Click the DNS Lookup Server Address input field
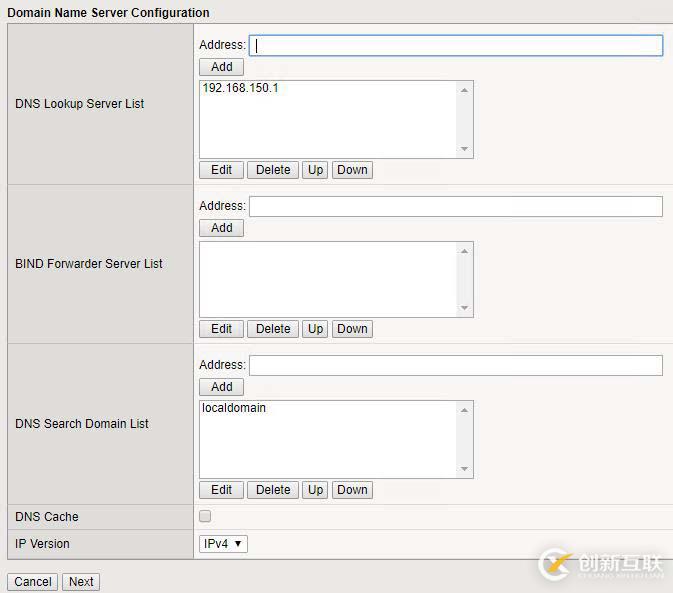 point(456,45)
